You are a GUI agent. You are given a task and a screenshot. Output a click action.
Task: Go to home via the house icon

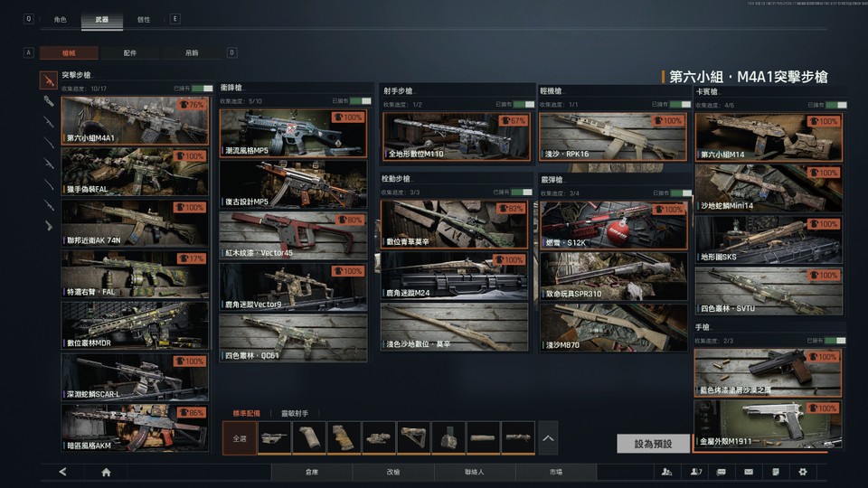107,472
